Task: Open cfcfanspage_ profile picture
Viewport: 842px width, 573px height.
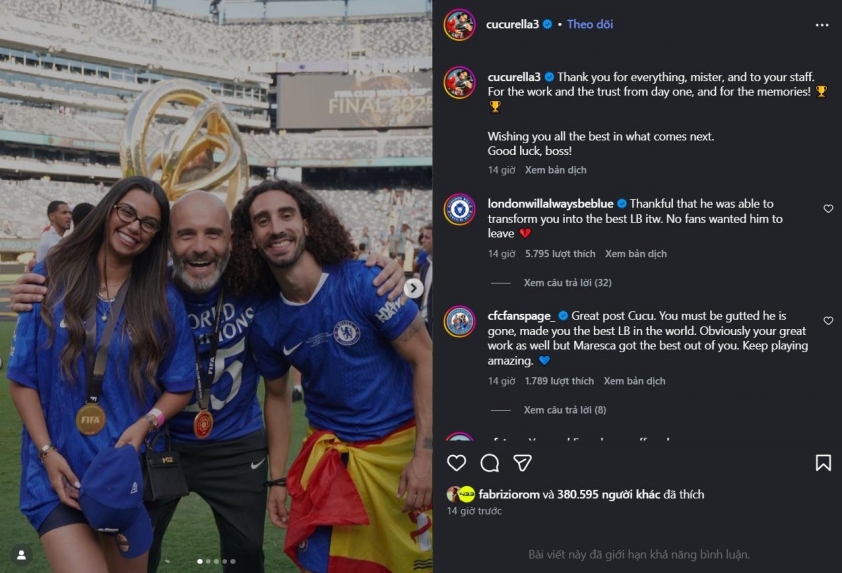Action: (x=460, y=322)
